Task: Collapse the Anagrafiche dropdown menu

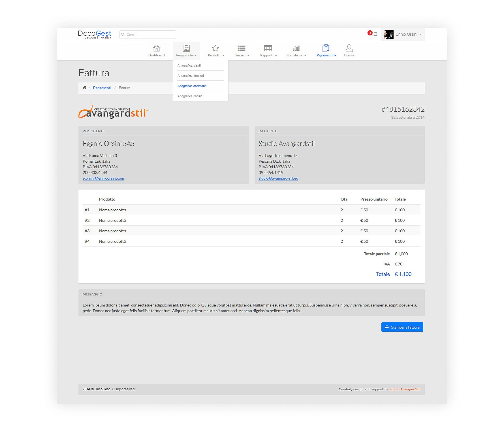Action: click(x=186, y=51)
